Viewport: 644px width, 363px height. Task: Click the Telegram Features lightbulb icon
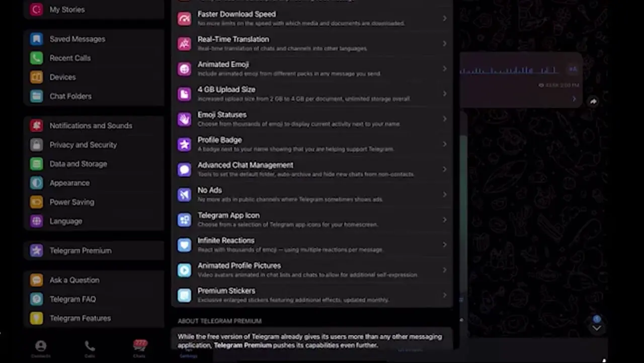click(36, 318)
